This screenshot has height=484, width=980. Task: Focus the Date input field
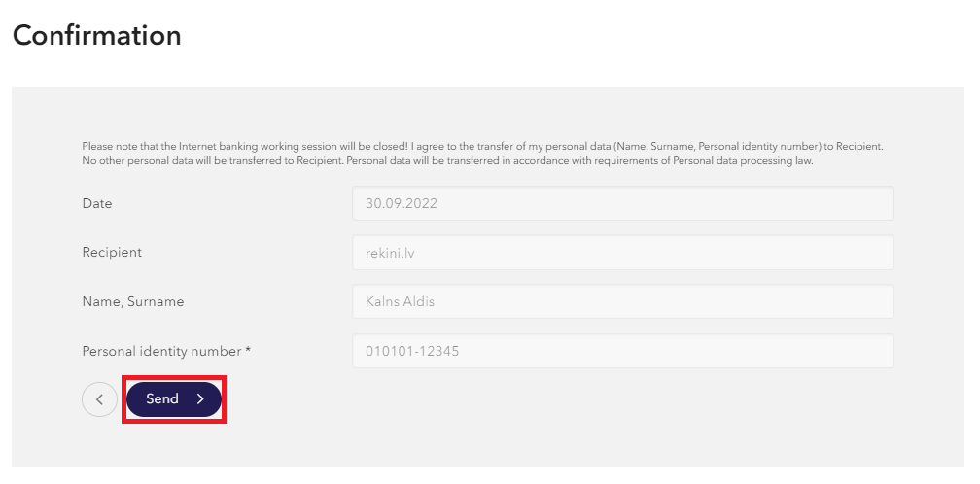tap(622, 203)
